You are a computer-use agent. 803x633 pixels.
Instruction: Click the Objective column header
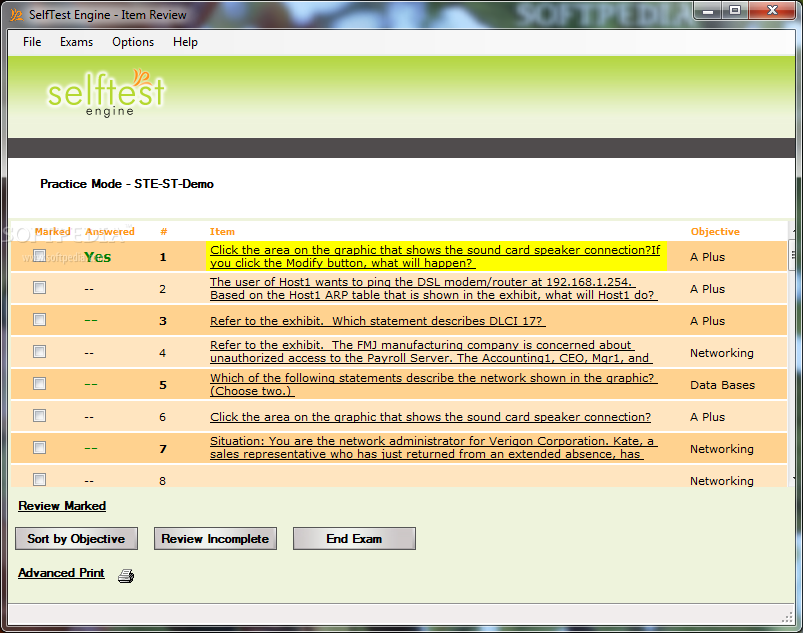click(x=715, y=231)
